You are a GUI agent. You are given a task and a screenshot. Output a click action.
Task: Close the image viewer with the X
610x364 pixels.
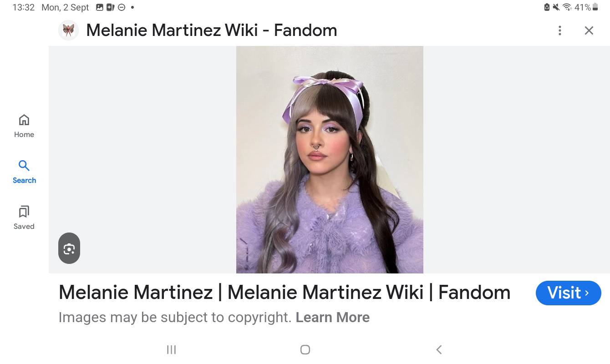click(589, 30)
